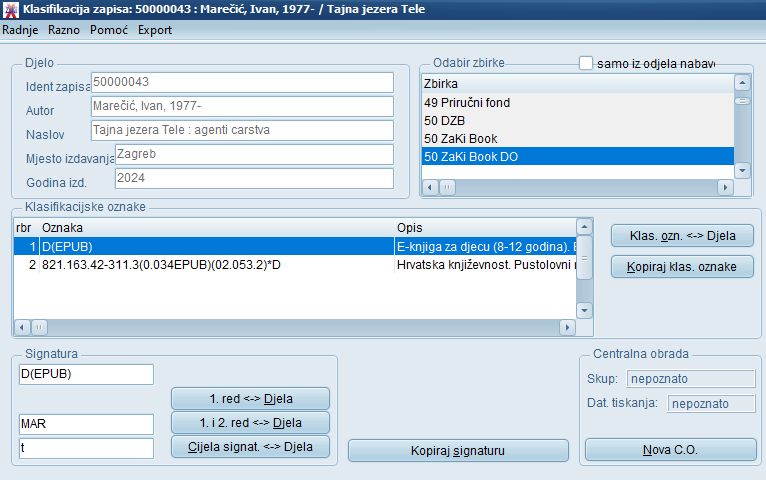Click the 'Klas. ozn. <-> Djela' button
The image size is (766, 480).
point(682,236)
